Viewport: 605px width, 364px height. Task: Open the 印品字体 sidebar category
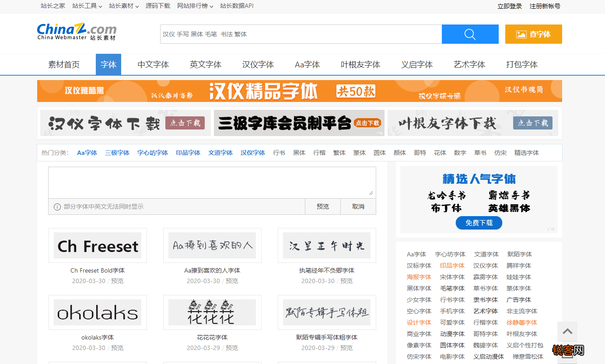pos(452,266)
